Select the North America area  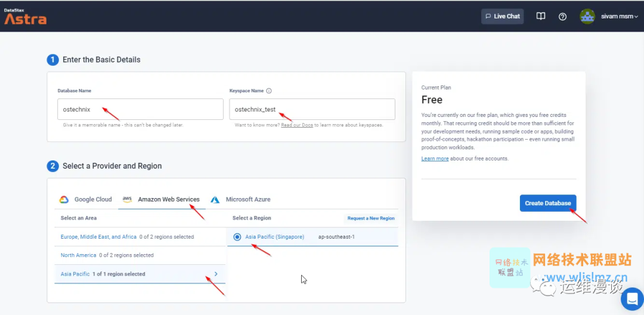[x=140, y=255]
